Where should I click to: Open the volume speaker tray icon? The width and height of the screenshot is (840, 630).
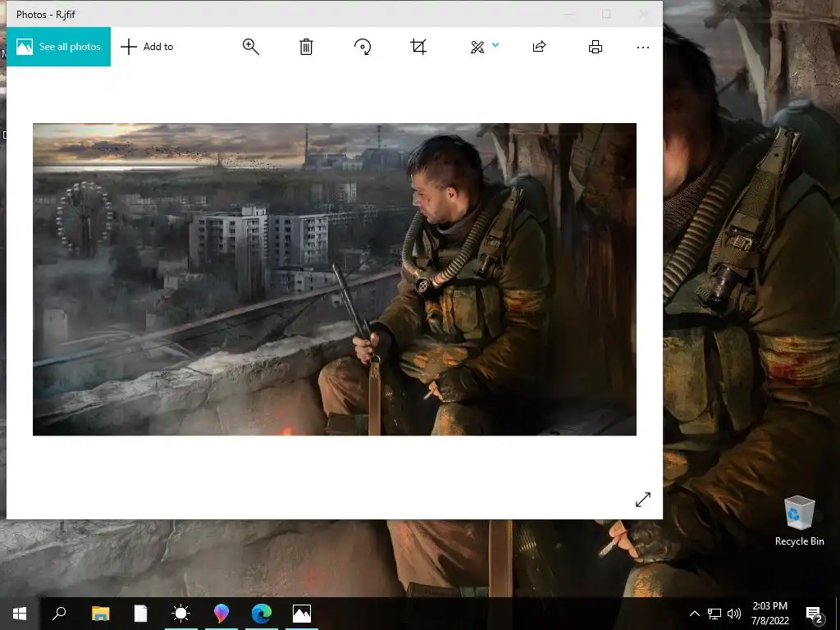click(734, 614)
